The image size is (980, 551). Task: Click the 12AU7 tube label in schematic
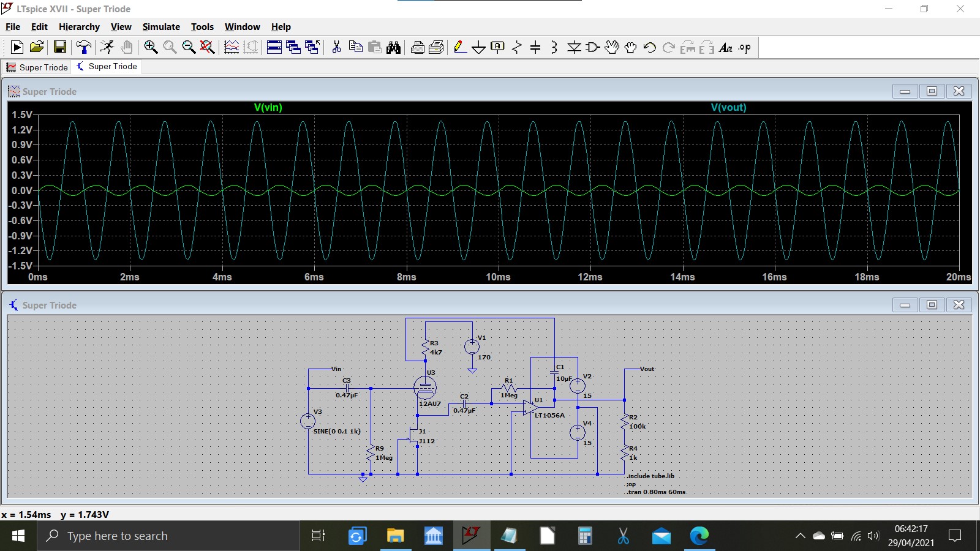click(x=430, y=404)
